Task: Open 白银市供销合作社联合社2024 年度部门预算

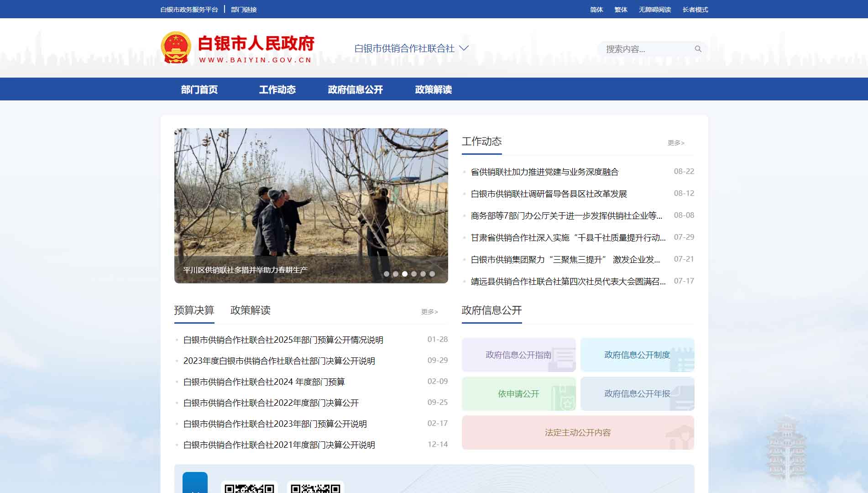Action: point(264,382)
